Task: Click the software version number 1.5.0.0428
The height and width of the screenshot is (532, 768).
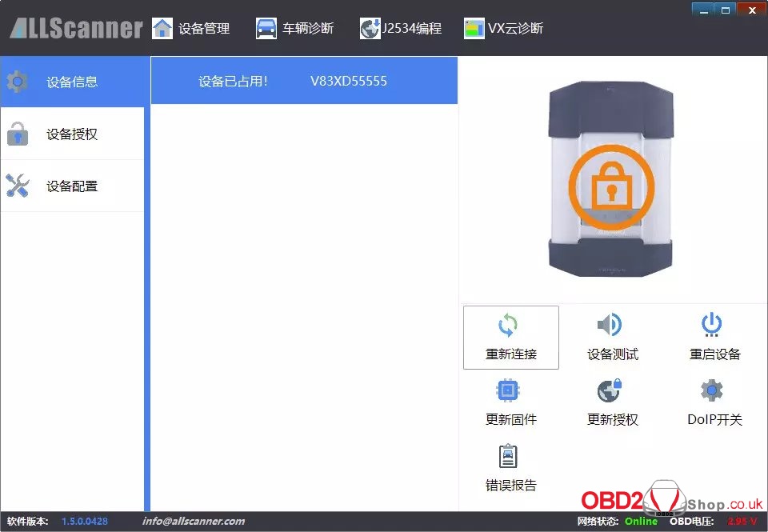Action: 85,522
